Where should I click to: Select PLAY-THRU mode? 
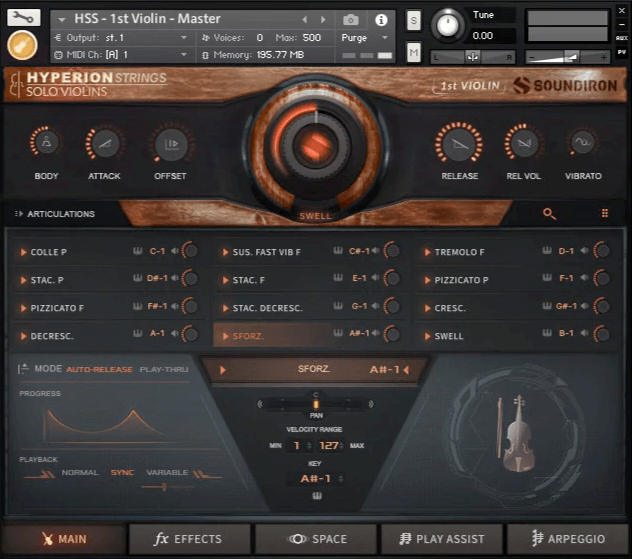click(164, 369)
